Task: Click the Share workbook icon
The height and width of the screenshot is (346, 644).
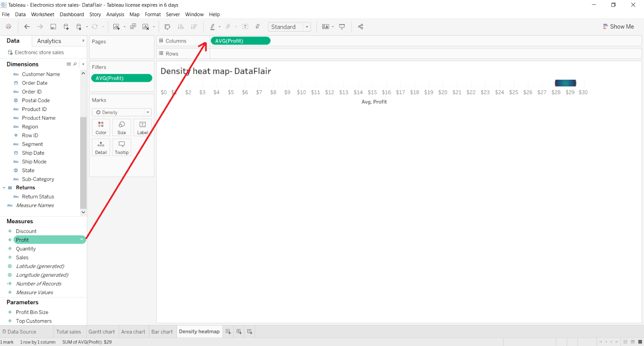Action: tap(361, 27)
